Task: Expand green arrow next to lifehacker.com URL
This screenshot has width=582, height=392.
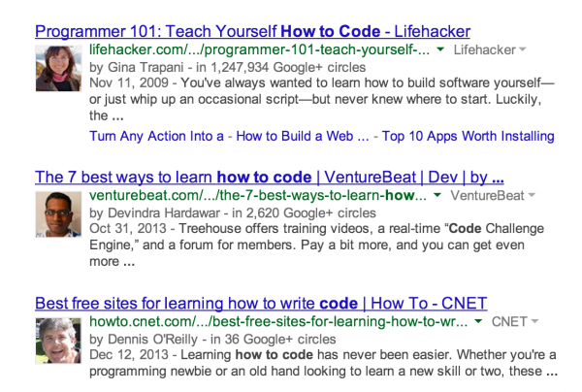Action: tap(440, 49)
